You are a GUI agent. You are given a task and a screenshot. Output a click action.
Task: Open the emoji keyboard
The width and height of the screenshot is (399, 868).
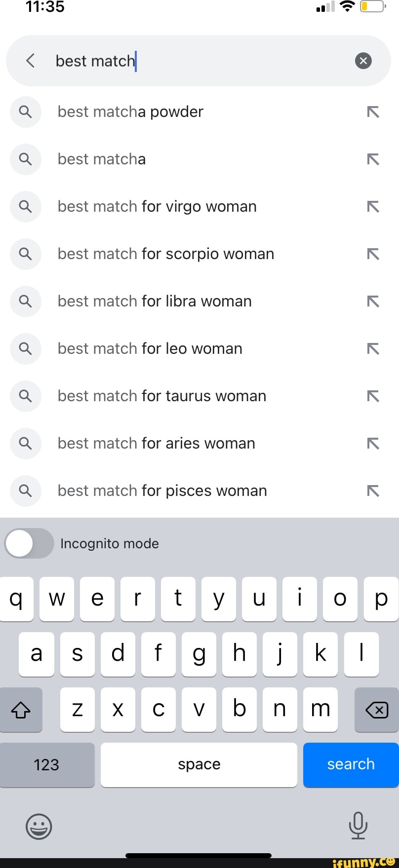tap(39, 826)
